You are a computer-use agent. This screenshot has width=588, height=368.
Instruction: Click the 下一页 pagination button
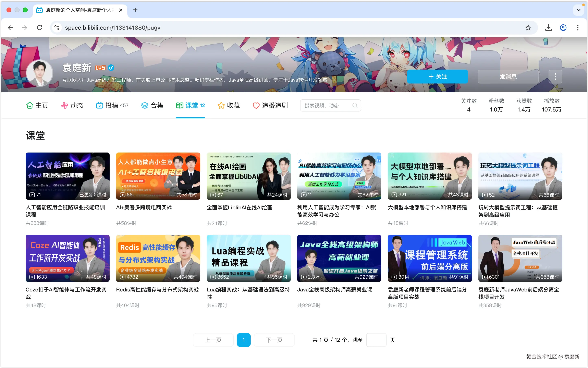coord(274,340)
